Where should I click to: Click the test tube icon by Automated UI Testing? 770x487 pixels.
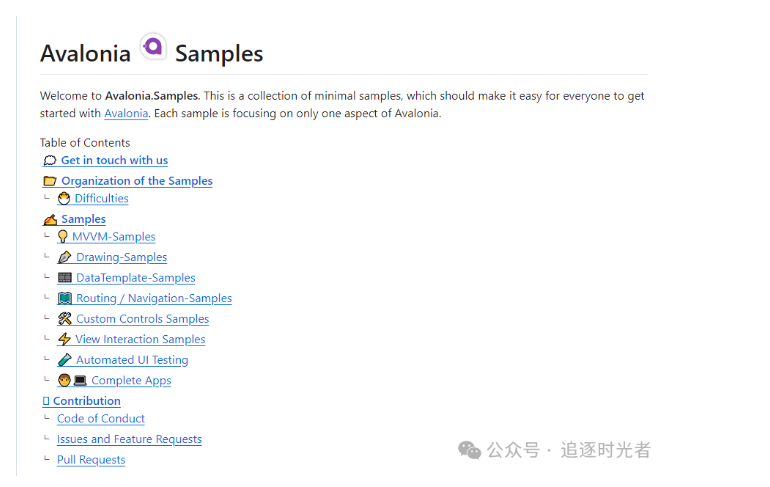point(65,360)
